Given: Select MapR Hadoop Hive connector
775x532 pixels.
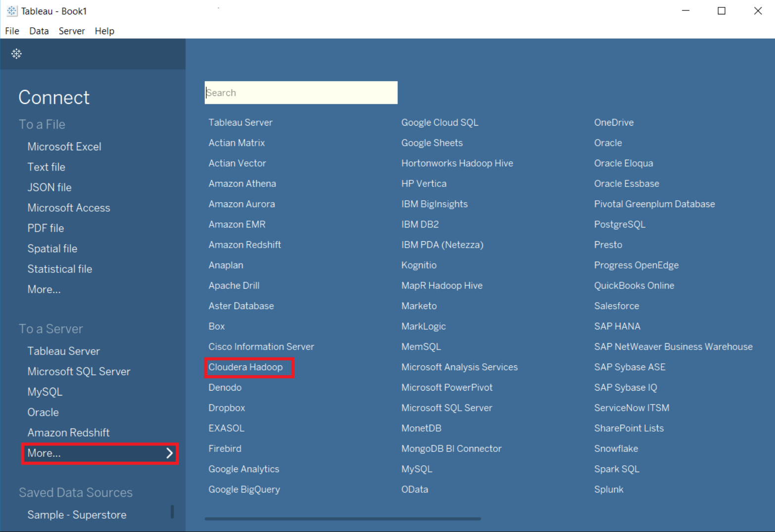Looking at the screenshot, I should 442,286.
